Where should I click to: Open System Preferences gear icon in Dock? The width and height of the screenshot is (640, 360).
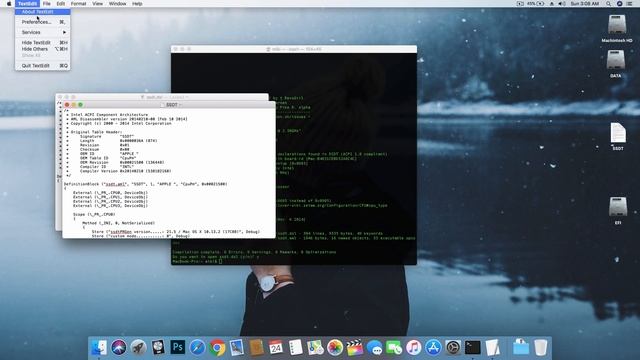tap(453, 348)
